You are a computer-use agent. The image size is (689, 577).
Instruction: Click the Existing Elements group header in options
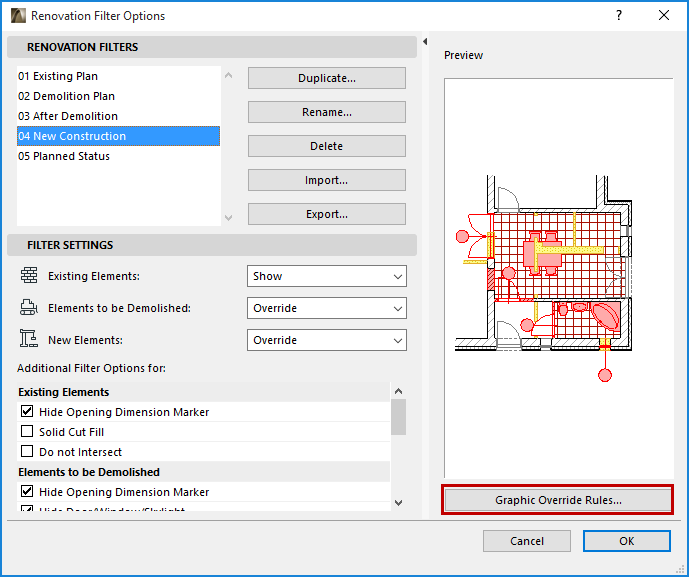click(203, 392)
